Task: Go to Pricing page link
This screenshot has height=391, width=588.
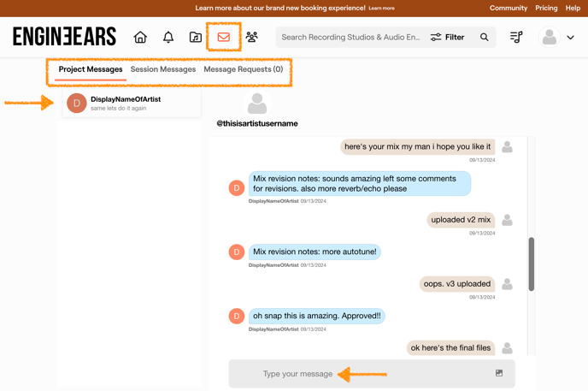Action: tap(546, 8)
